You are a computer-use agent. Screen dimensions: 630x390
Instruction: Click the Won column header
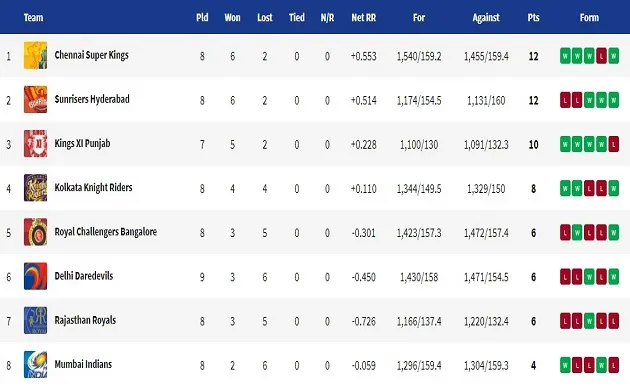(232, 18)
